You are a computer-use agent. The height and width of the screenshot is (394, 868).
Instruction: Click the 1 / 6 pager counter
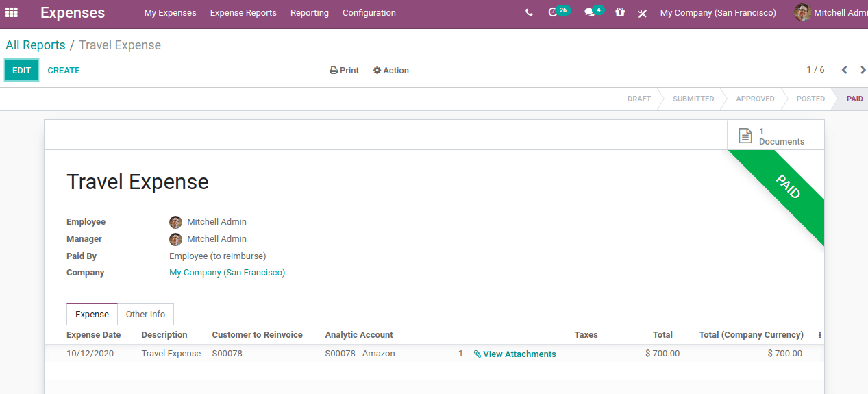pyautogui.click(x=815, y=70)
